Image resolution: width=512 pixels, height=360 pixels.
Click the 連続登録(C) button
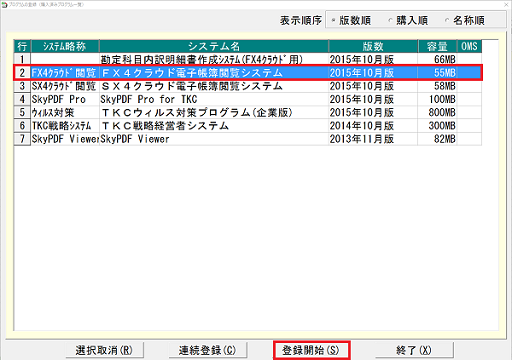click(208, 350)
